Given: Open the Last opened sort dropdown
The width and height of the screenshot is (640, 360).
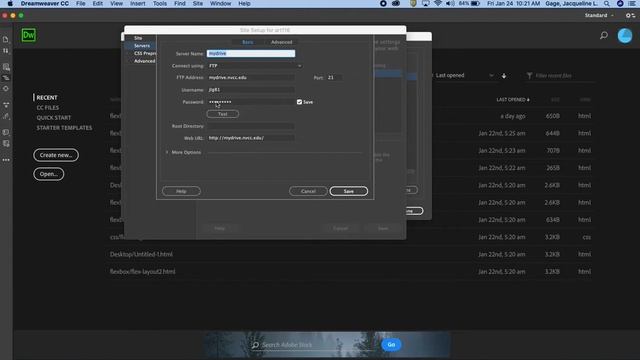Looking at the screenshot, I should coord(464,76).
